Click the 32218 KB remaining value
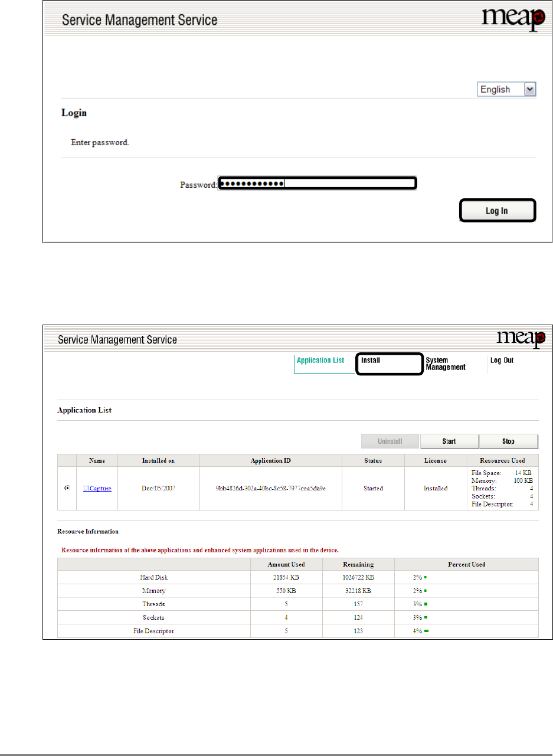 pyautogui.click(x=358, y=591)
